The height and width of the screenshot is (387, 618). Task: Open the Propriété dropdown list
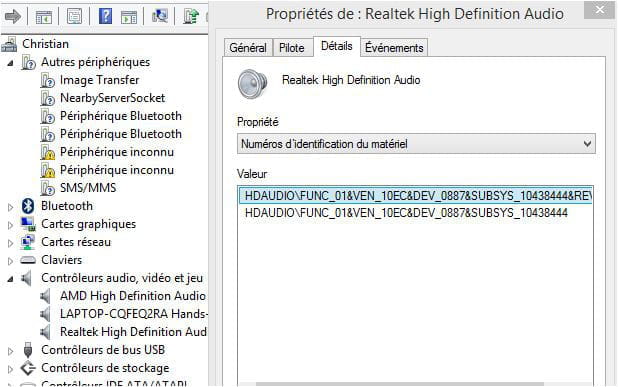pyautogui.click(x=416, y=144)
